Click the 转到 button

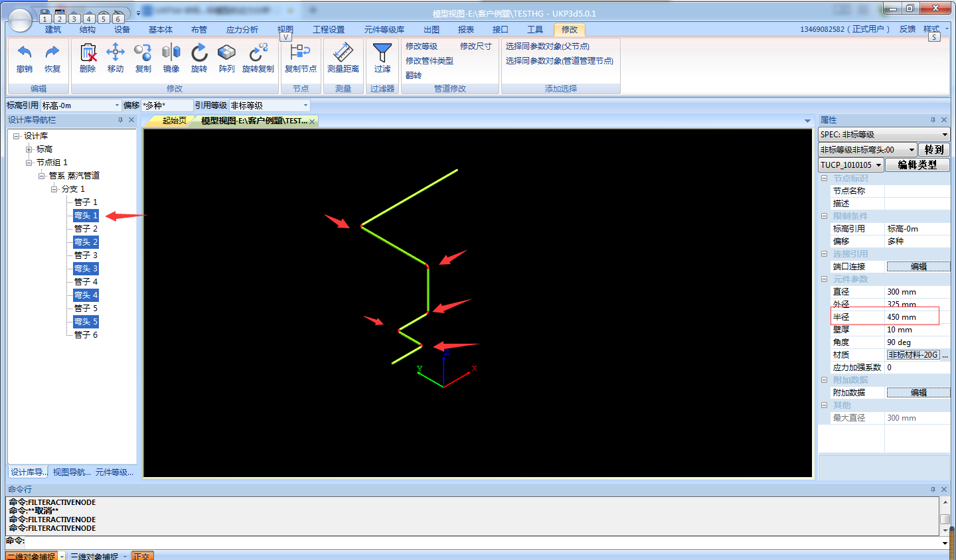[x=933, y=150]
